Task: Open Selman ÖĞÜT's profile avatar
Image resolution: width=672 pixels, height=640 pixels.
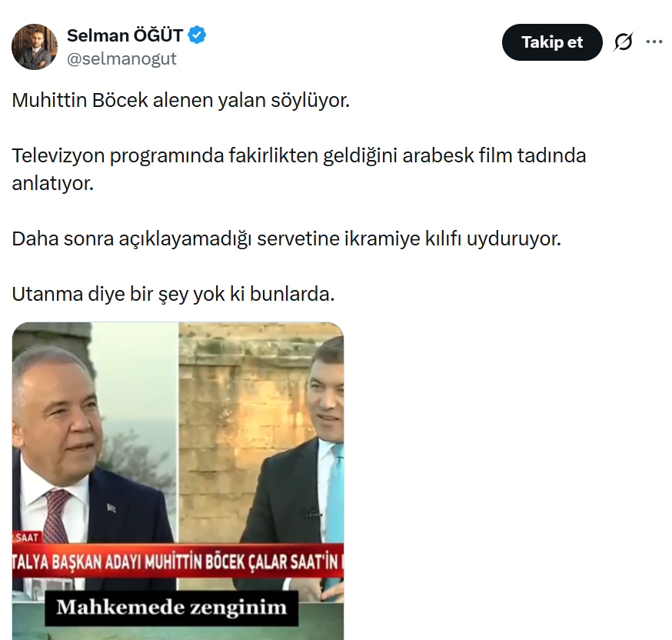Action: point(35,46)
